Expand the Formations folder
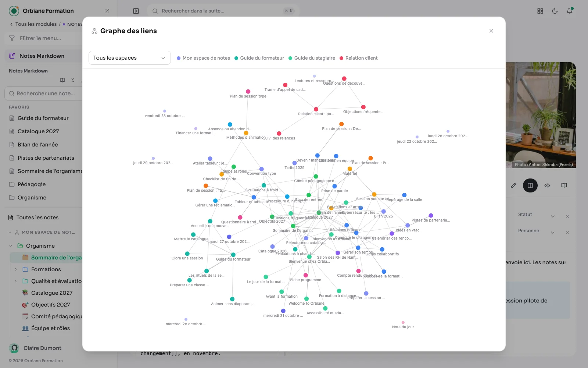The width and height of the screenshot is (588, 368). [x=16, y=269]
